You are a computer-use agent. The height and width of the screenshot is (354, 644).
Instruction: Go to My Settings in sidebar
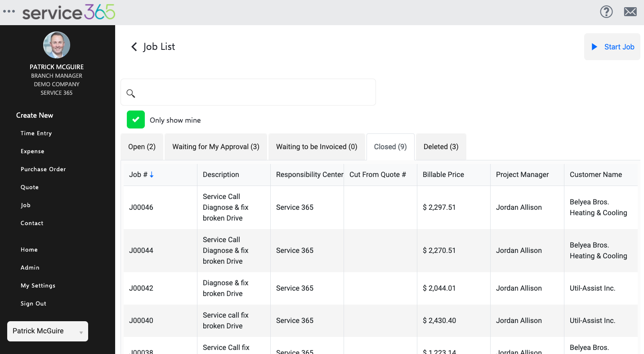[x=38, y=286]
